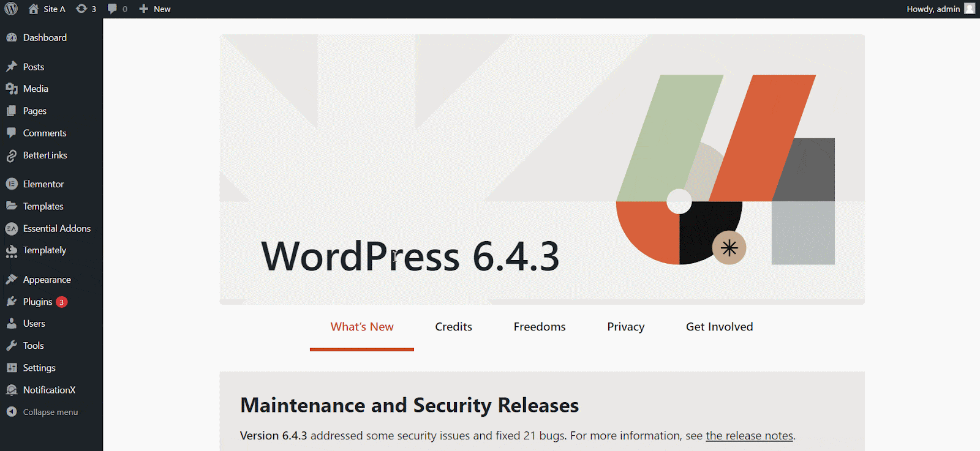This screenshot has width=980, height=451.
Task: Switch to the Freedoms tab
Action: pyautogui.click(x=540, y=327)
